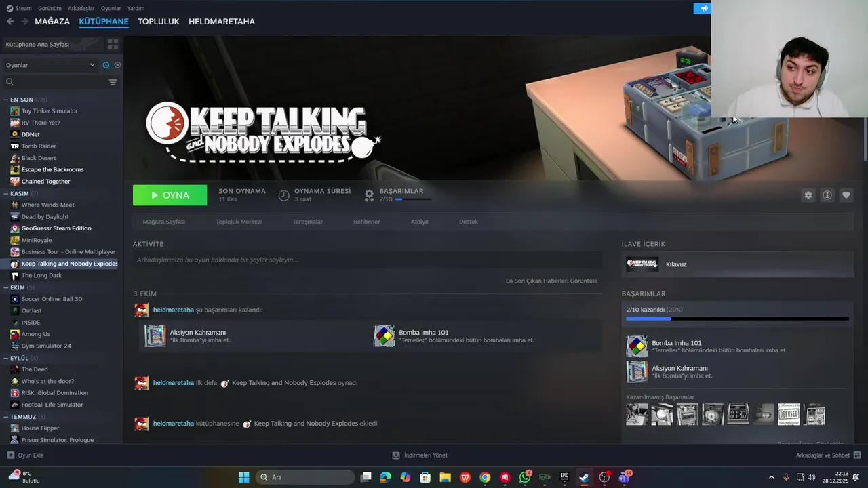Open the Arkadaşlar menu

81,8
